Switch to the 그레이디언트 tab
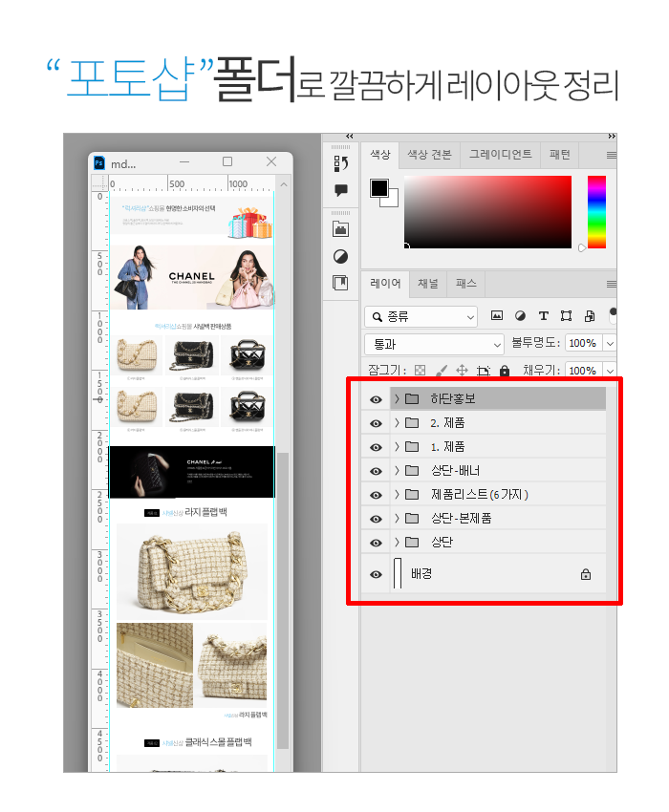The width and height of the screenshot is (669, 812). click(x=500, y=155)
